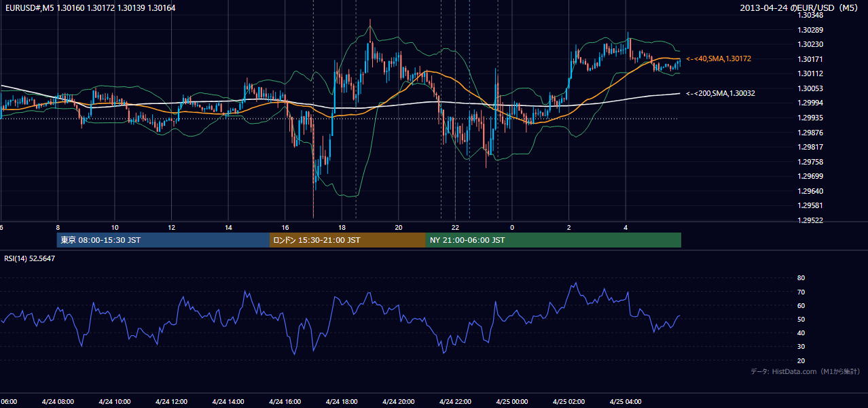Image resolution: width=868 pixels, height=408 pixels.
Task: Click the 4/24 16:00 bottom time label
Action: pos(285,401)
